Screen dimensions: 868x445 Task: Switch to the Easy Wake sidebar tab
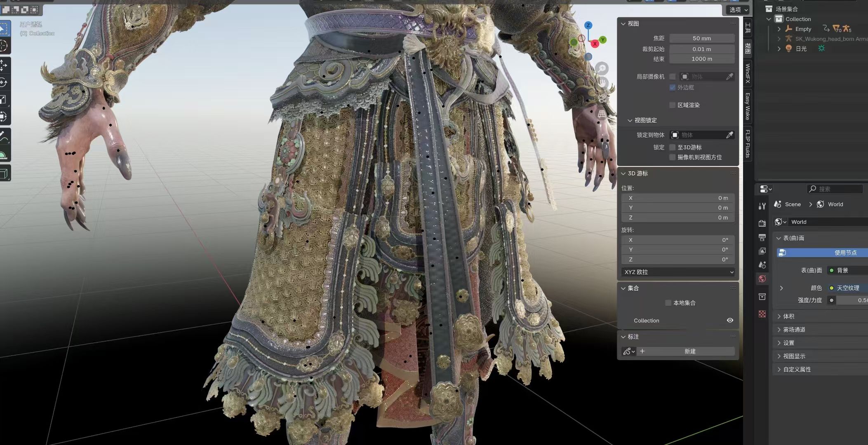click(x=748, y=106)
